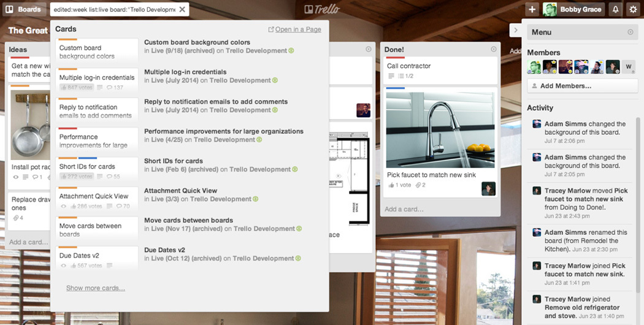Open the notifications bell icon

pos(615,9)
